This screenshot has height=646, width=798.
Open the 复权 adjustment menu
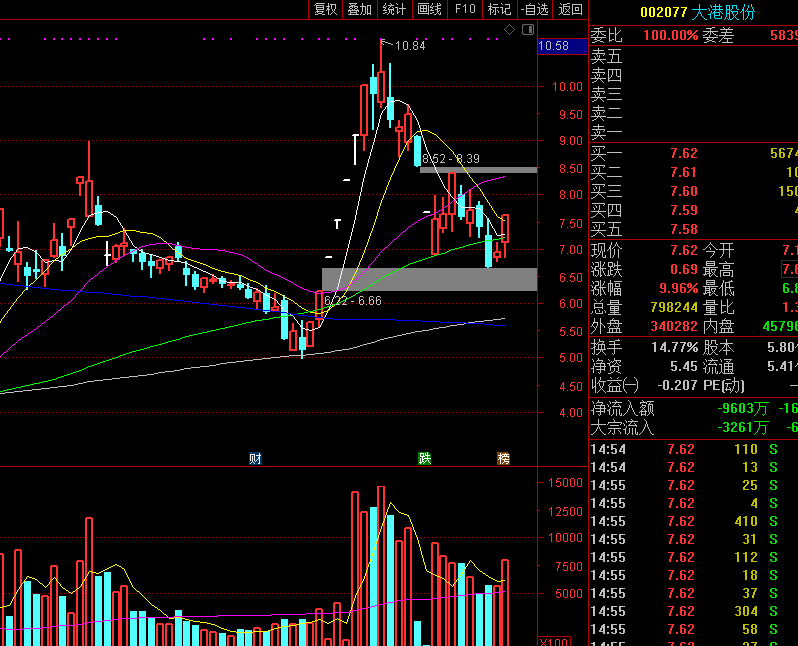click(x=326, y=10)
